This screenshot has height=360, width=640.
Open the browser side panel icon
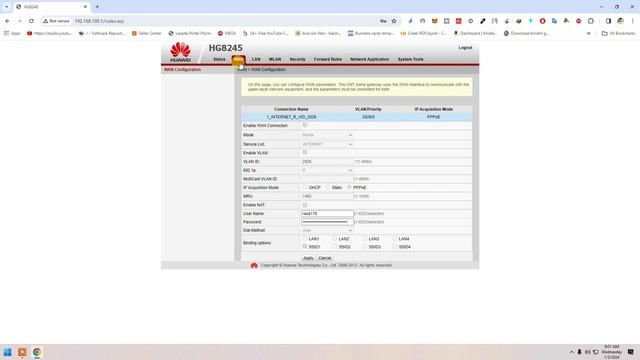608,21
